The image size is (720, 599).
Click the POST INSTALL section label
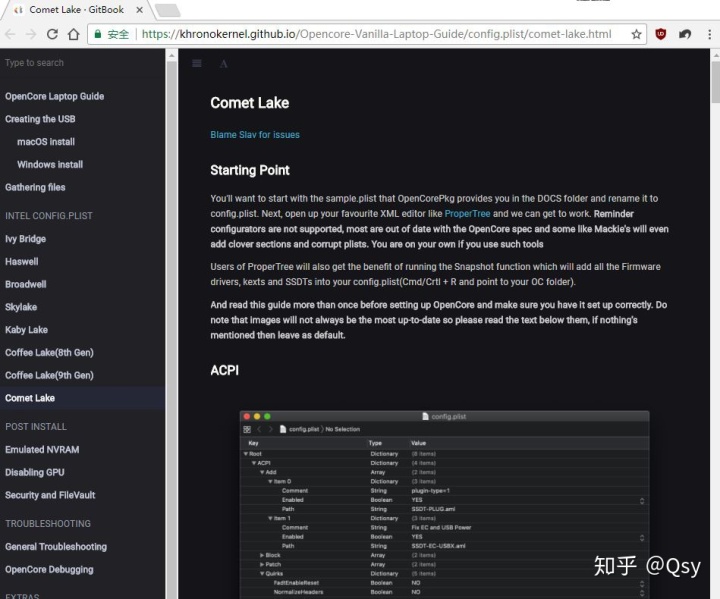click(x=36, y=427)
